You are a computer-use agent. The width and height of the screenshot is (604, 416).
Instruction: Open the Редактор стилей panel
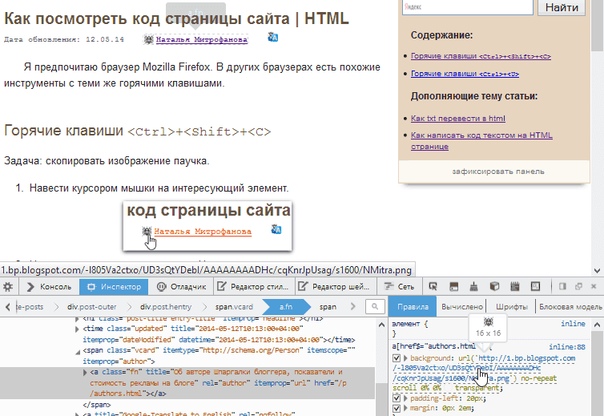(x=253, y=287)
